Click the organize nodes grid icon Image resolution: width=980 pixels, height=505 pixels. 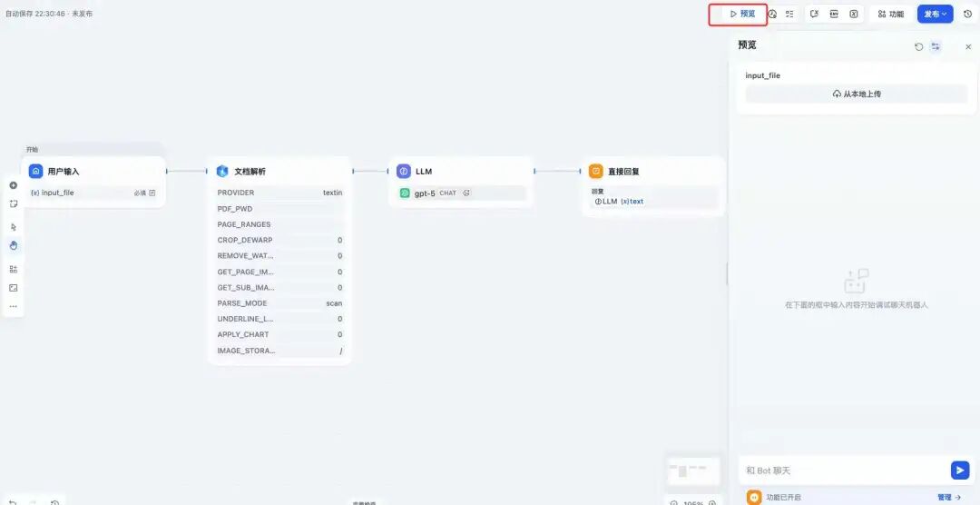(13, 269)
